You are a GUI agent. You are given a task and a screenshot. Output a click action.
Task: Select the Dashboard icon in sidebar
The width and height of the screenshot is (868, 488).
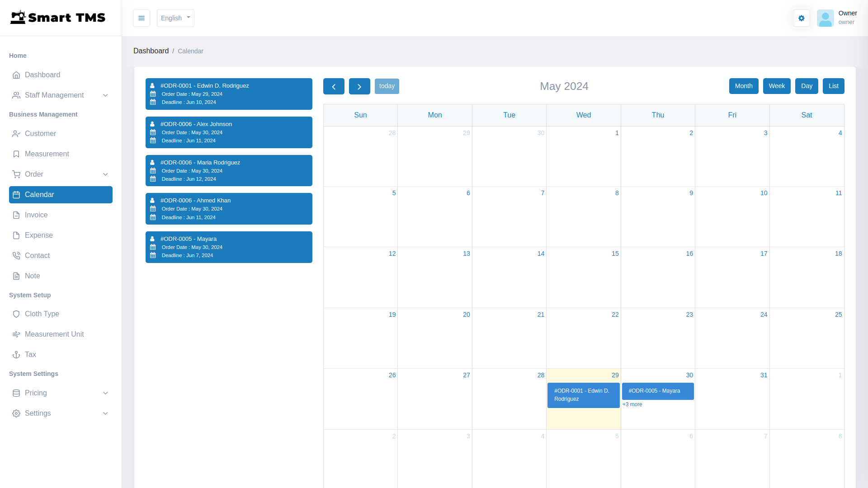(x=16, y=75)
